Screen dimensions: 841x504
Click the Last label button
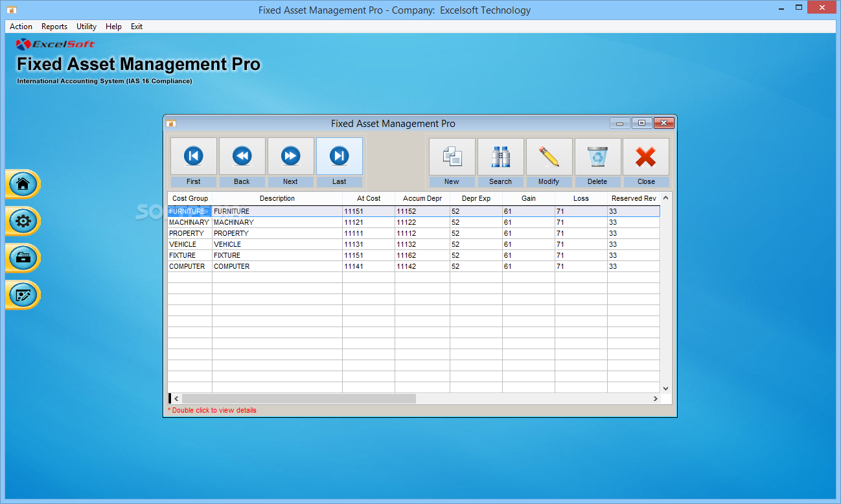coord(340,181)
